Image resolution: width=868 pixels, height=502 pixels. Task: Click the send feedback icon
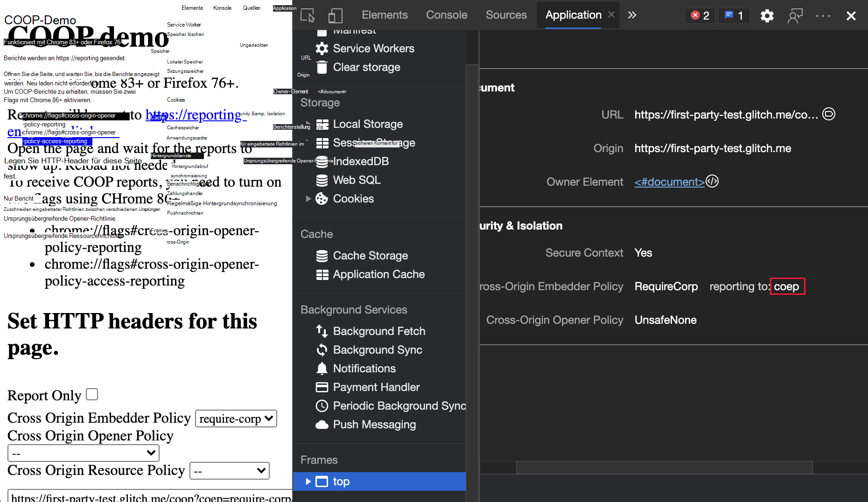pyautogui.click(x=795, y=15)
